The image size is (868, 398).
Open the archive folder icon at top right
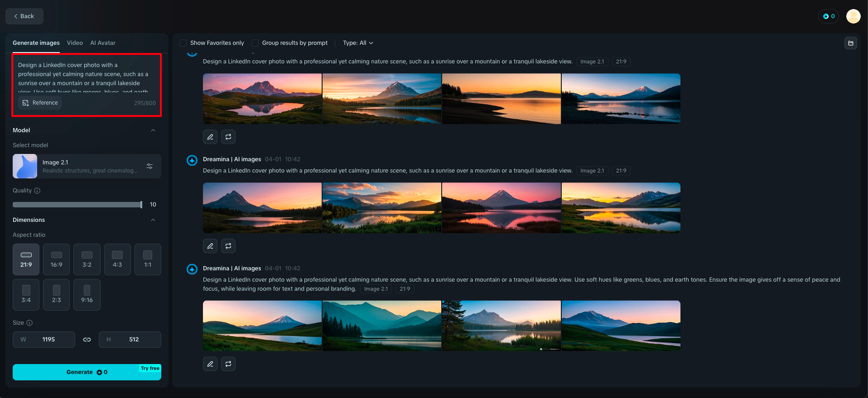pos(851,43)
